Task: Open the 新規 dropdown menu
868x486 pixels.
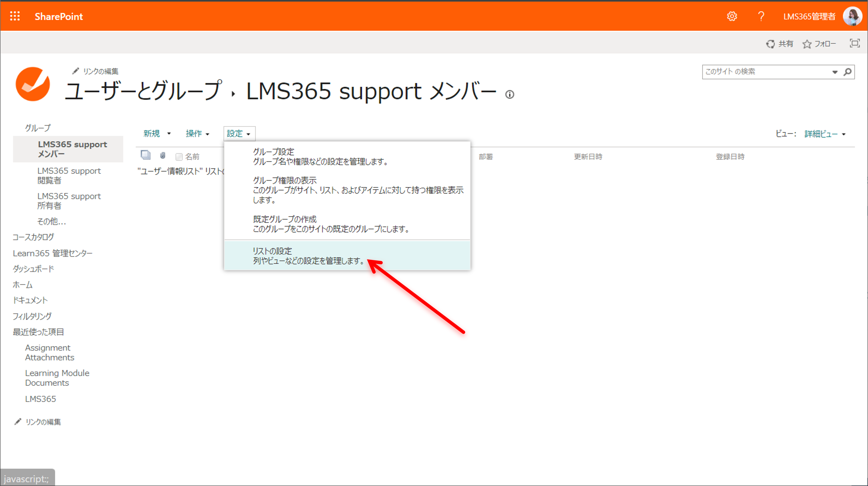Action: pos(157,133)
